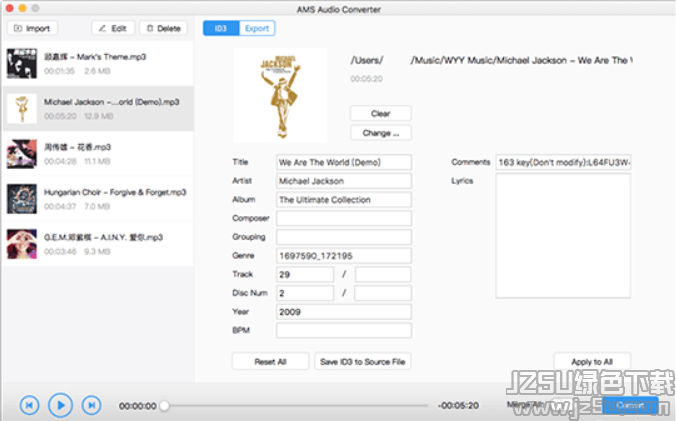
Task: Click the Genre input field
Action: [344, 256]
